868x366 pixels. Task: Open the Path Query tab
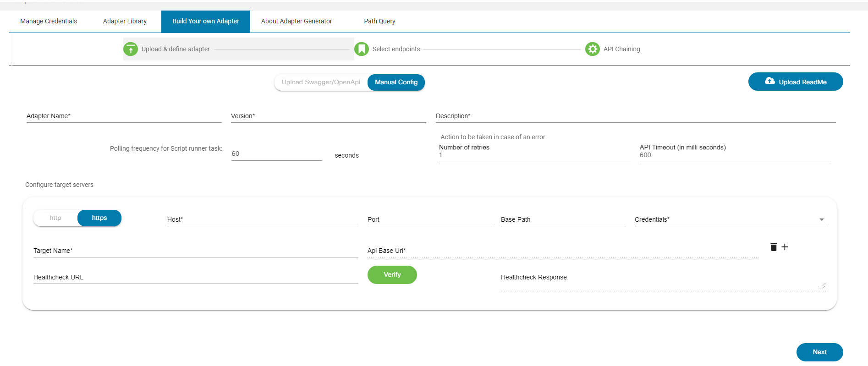click(x=379, y=22)
